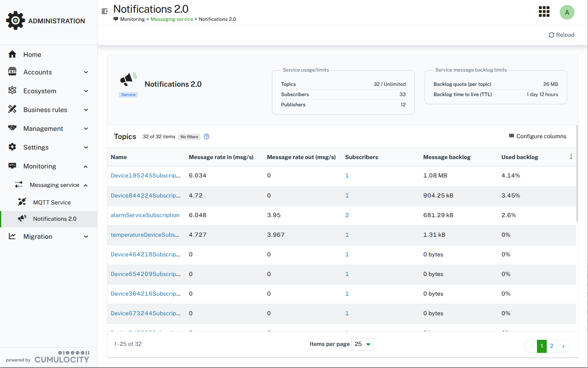Click the user avatar A icon
588x368 pixels.
click(x=567, y=13)
